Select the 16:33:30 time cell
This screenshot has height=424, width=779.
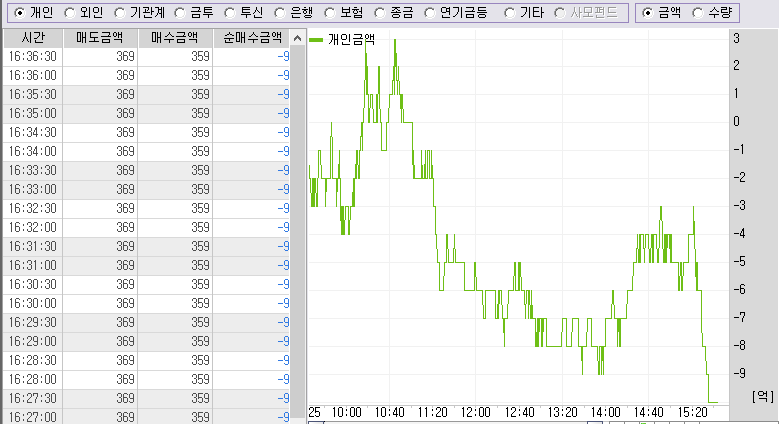(x=33, y=170)
